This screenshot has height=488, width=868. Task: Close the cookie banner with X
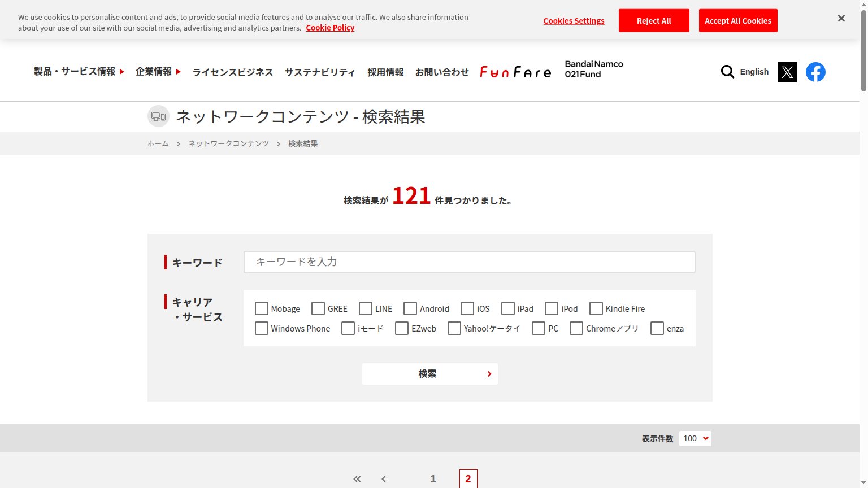(x=841, y=19)
